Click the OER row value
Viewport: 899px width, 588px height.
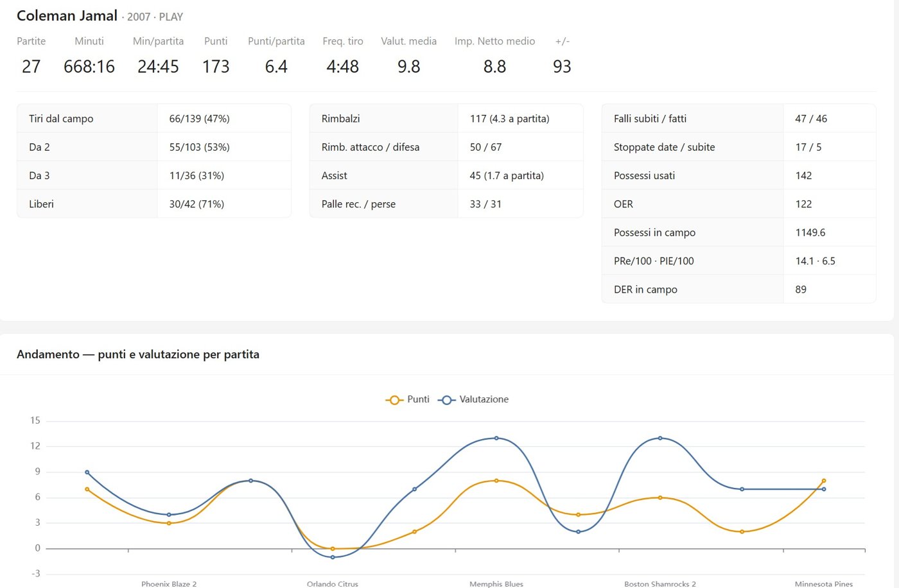coord(803,204)
